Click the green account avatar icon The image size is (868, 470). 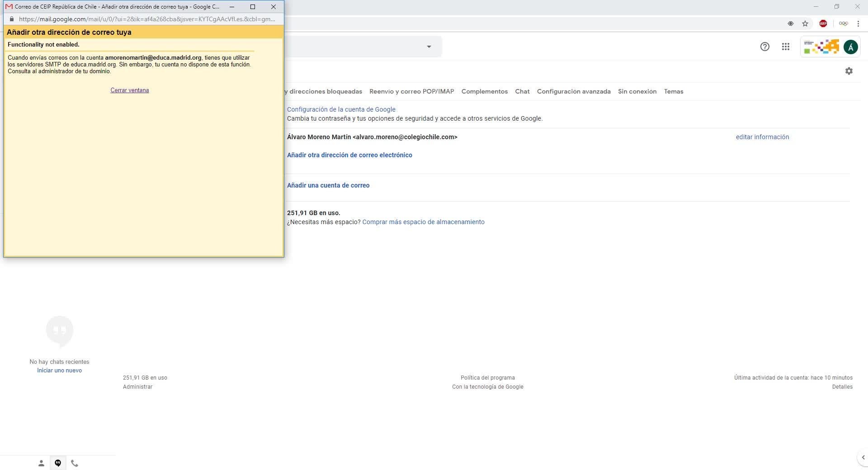[x=850, y=47]
